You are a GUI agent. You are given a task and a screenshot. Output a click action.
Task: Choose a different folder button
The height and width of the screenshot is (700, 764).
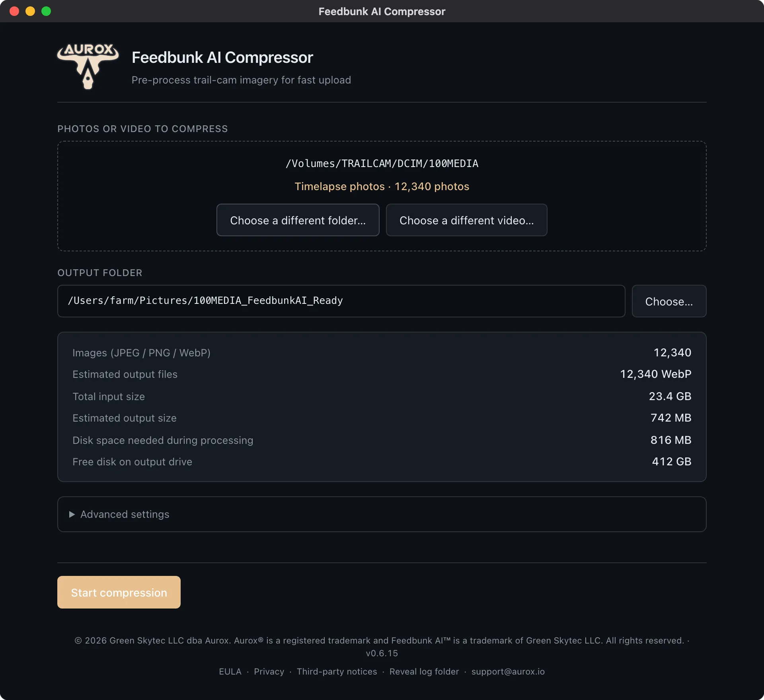[x=298, y=220]
